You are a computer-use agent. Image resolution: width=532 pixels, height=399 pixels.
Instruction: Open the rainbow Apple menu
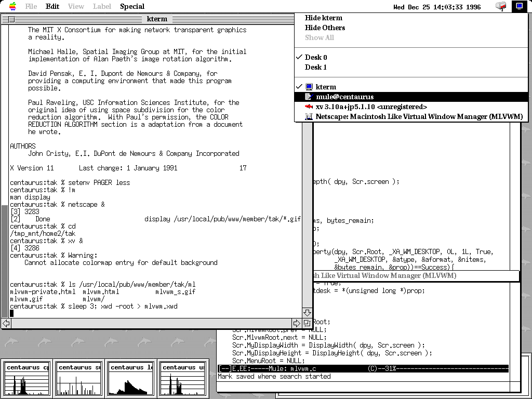tap(12, 6)
